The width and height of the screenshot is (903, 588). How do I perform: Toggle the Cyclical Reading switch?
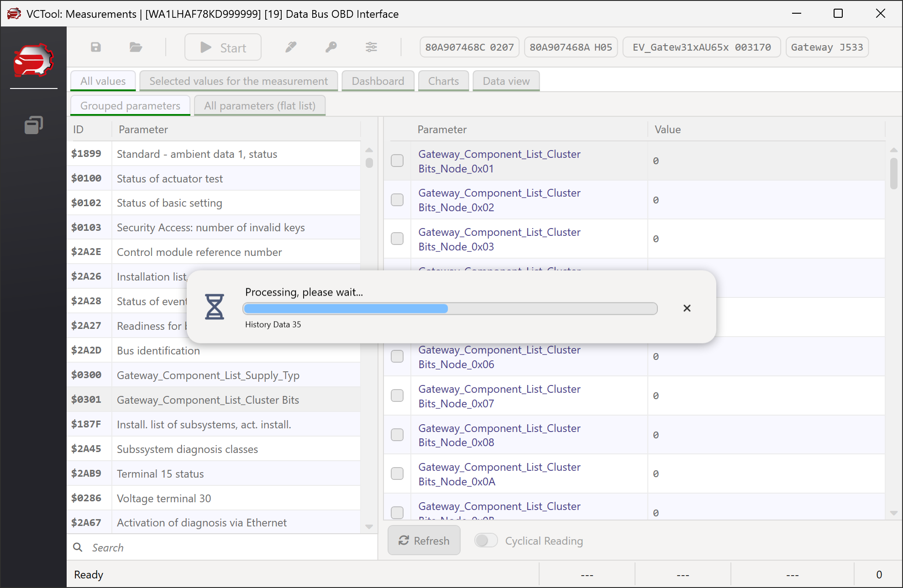(x=486, y=541)
